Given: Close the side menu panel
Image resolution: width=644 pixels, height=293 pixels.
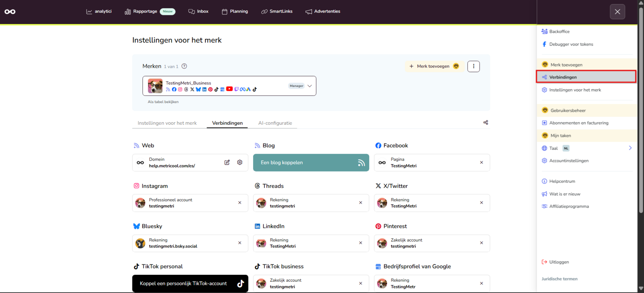Looking at the screenshot, I should click(617, 12).
